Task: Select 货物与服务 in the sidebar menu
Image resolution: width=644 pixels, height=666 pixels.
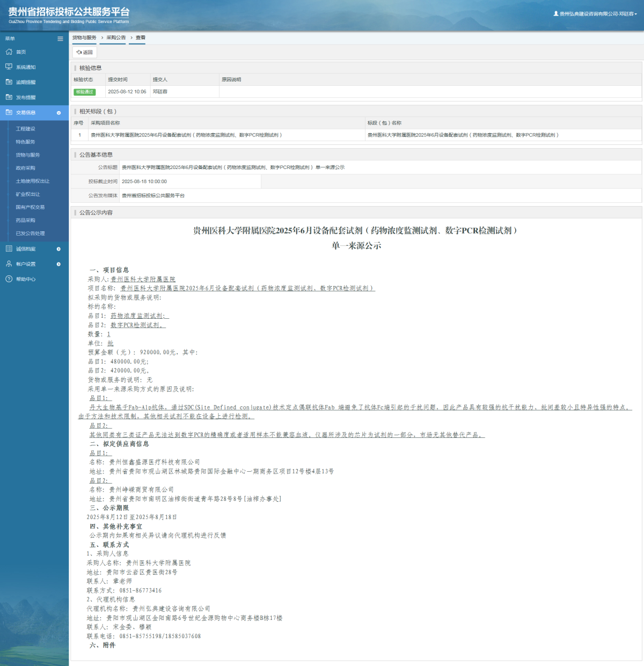Action: click(x=28, y=155)
